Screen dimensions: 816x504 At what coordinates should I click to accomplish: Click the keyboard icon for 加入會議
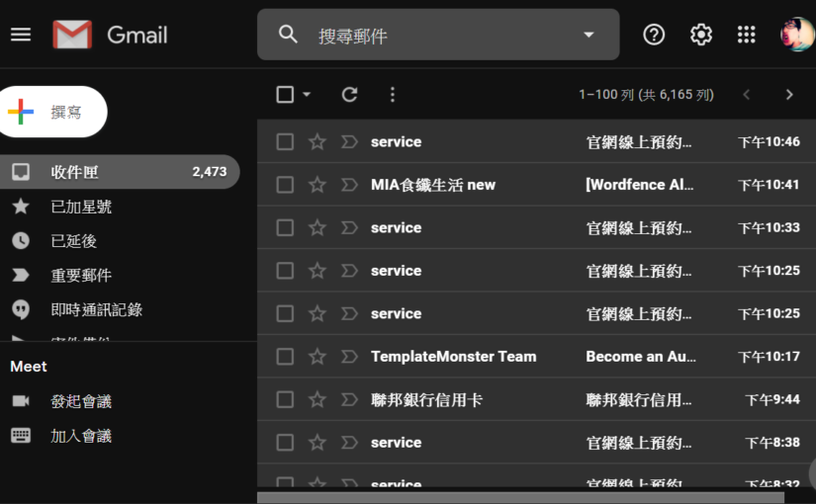click(21, 436)
